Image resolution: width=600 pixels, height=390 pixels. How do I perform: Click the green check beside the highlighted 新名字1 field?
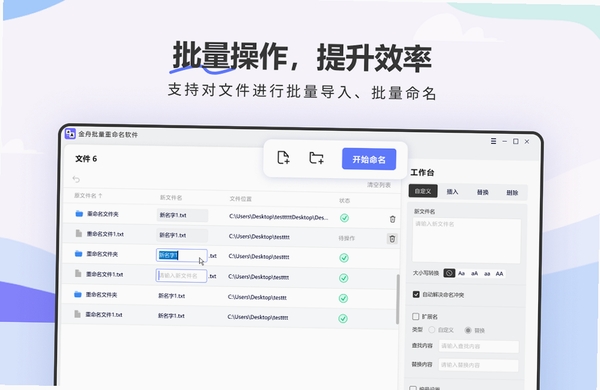coord(344,258)
